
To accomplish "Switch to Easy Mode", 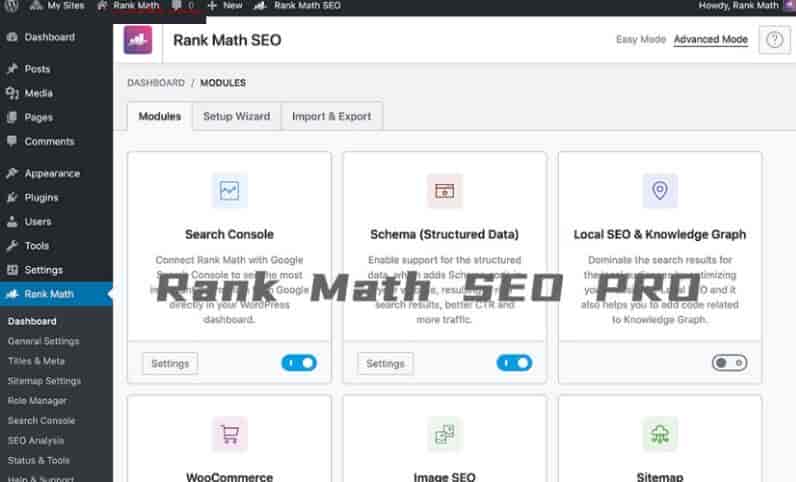I will point(641,39).
